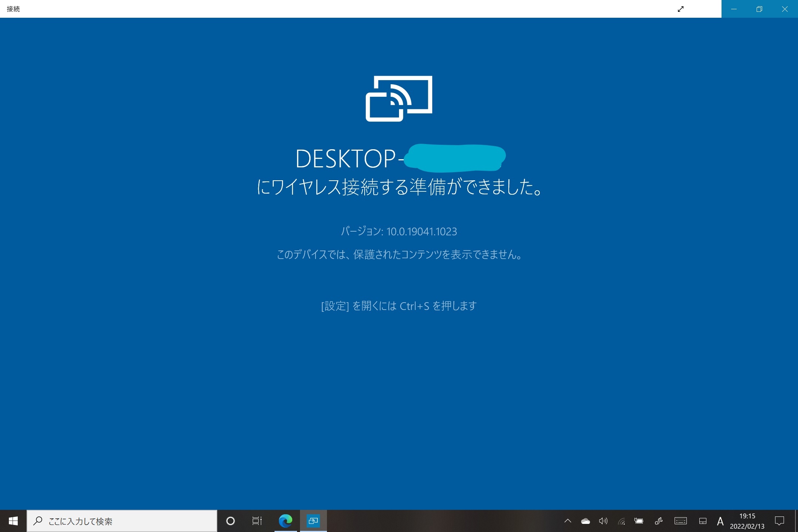
Task: Open Task View from the taskbar
Action: (257, 521)
